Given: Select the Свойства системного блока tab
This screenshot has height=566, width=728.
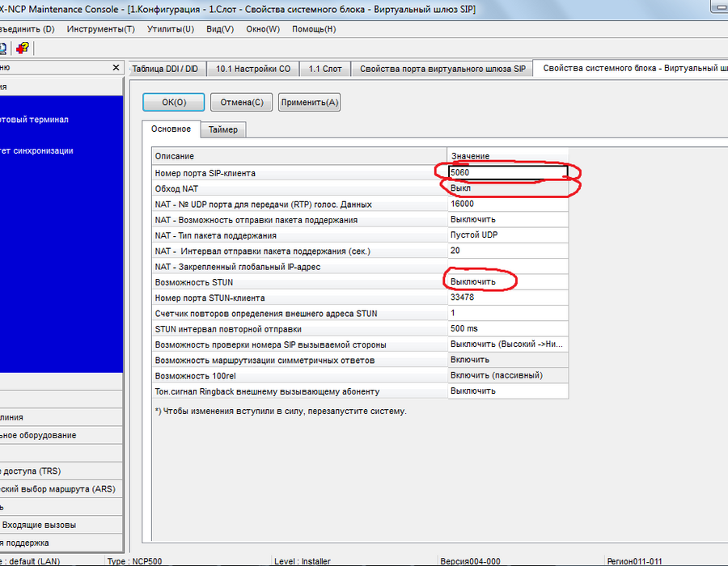Looking at the screenshot, I should [632, 68].
